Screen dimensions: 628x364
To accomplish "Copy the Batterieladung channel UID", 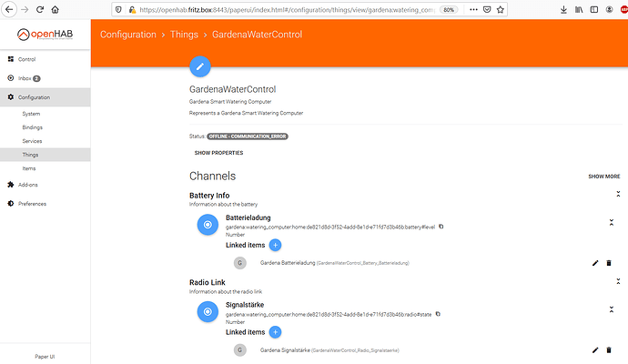I will tap(441, 227).
